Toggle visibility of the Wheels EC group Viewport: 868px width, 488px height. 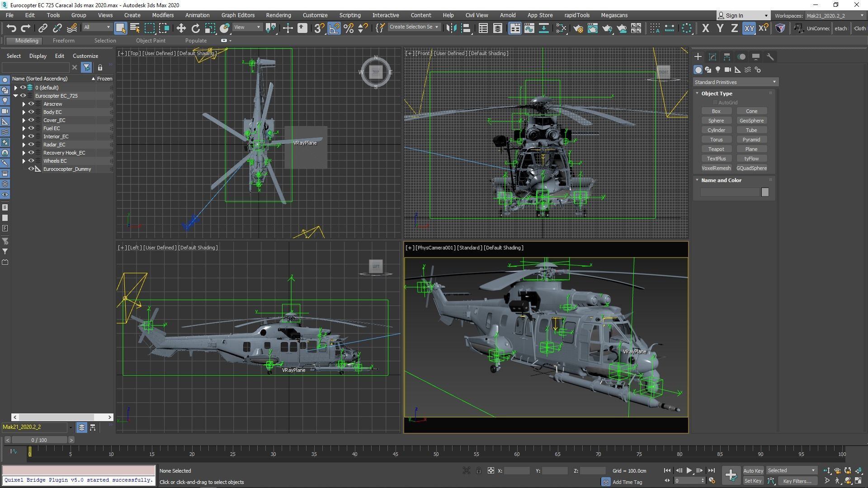31,161
